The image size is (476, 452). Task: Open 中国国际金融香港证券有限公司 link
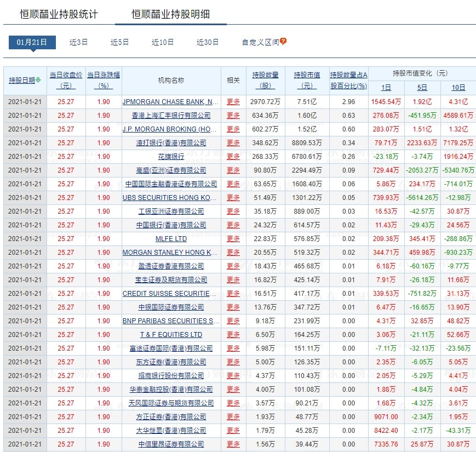pyautogui.click(x=171, y=184)
